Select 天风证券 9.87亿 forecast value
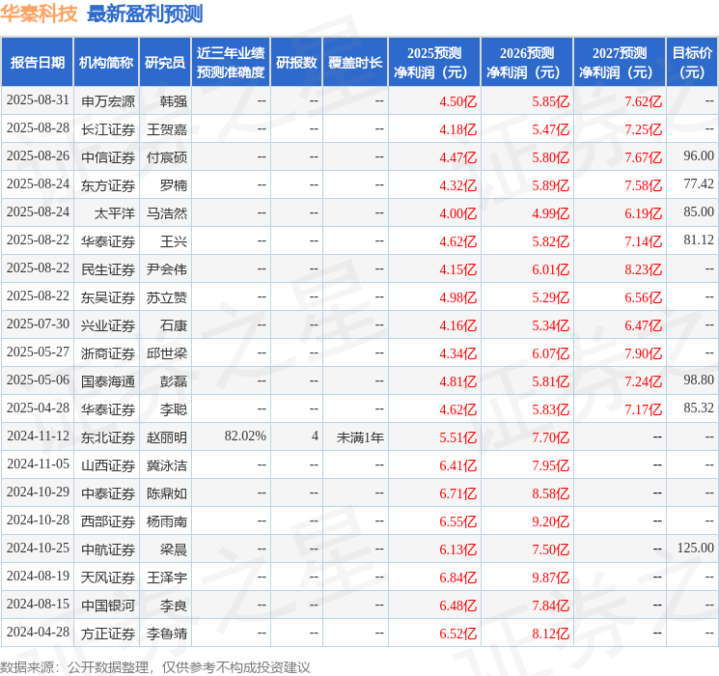719x676 pixels. [x=550, y=577]
